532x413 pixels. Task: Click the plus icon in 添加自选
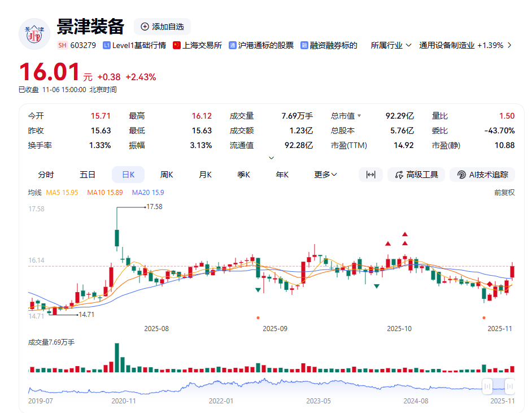click(145, 27)
